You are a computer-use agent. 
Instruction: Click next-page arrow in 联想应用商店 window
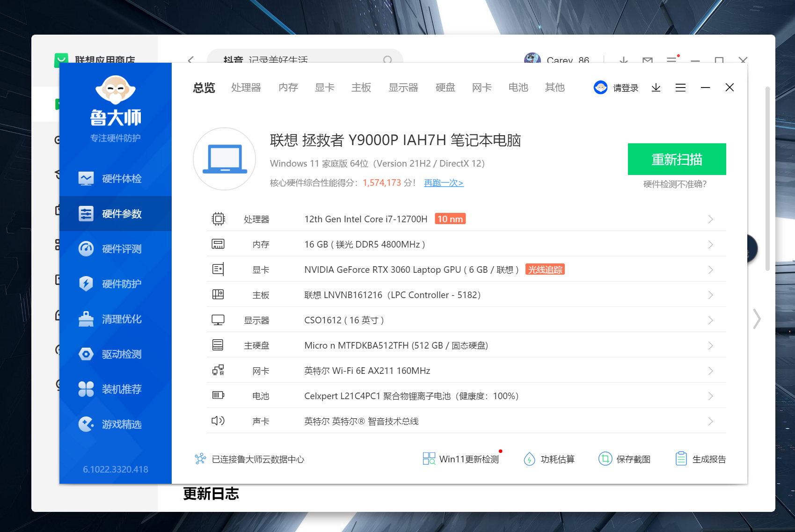(x=757, y=319)
